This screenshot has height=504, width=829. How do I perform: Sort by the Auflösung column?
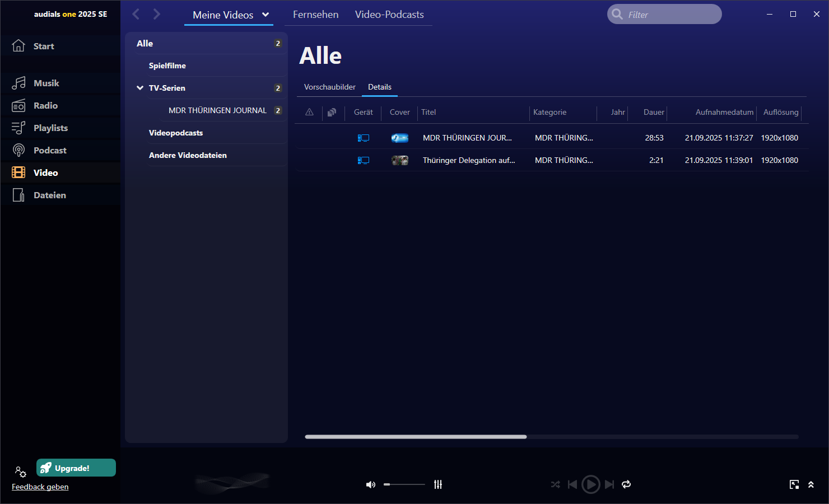click(x=781, y=112)
